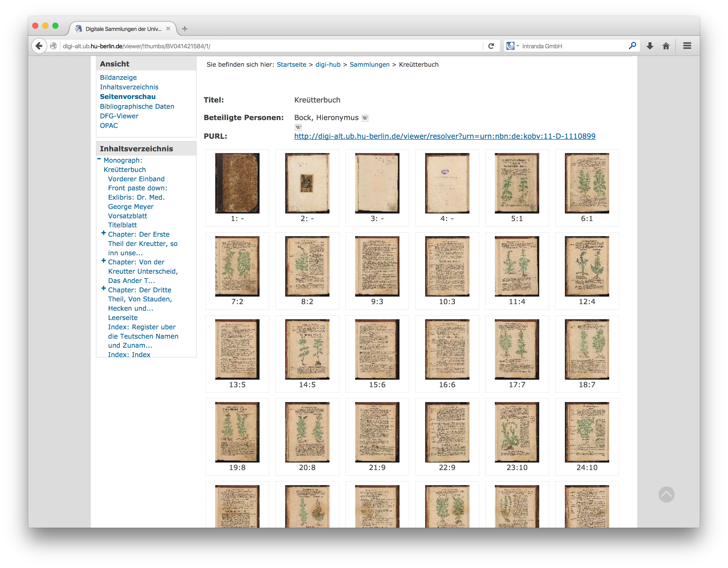The height and width of the screenshot is (568, 728).
Task: Open Bibliographische Daten
Action: (137, 106)
